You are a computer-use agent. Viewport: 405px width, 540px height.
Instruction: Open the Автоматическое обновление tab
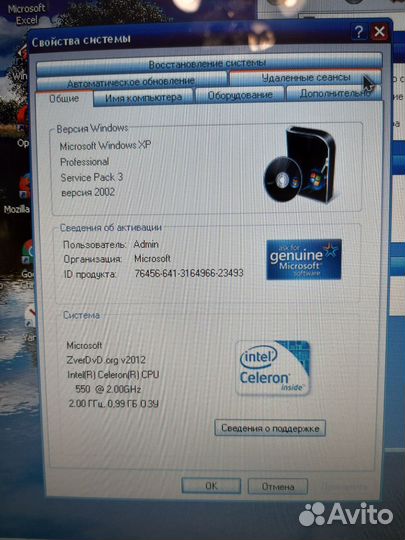[x=131, y=82]
